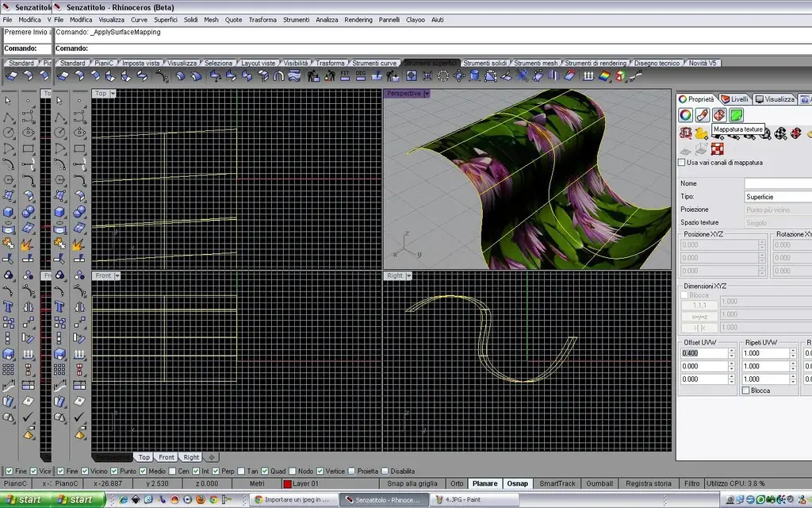Viewport: 812px width, 508px height.
Task: Select the green object properties icon
Action: 736,115
